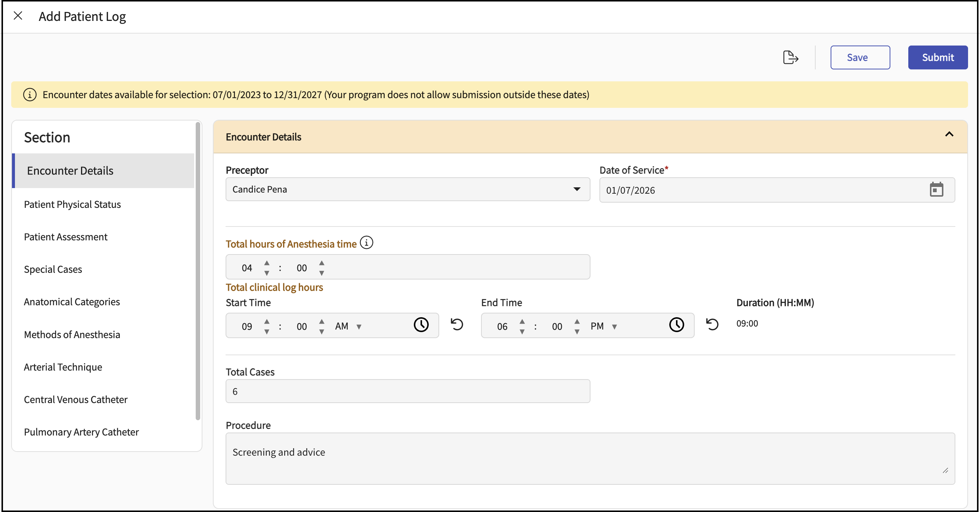Click the export log icon beside Save
The height and width of the screenshot is (512, 980).
tap(790, 57)
